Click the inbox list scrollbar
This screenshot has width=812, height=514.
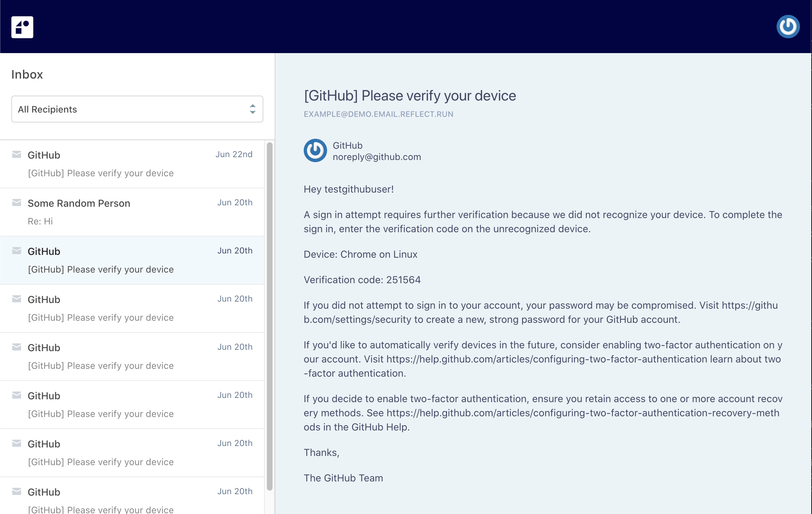(x=270, y=316)
